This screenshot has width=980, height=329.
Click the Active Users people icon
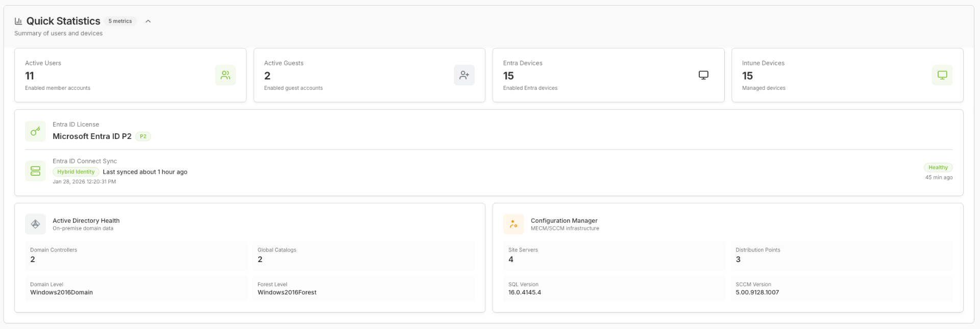coord(225,75)
